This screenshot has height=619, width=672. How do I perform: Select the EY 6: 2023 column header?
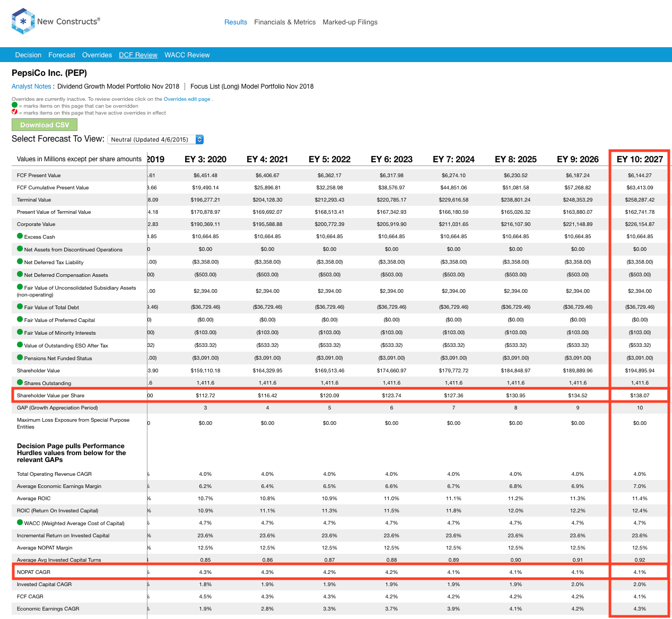pyautogui.click(x=391, y=159)
